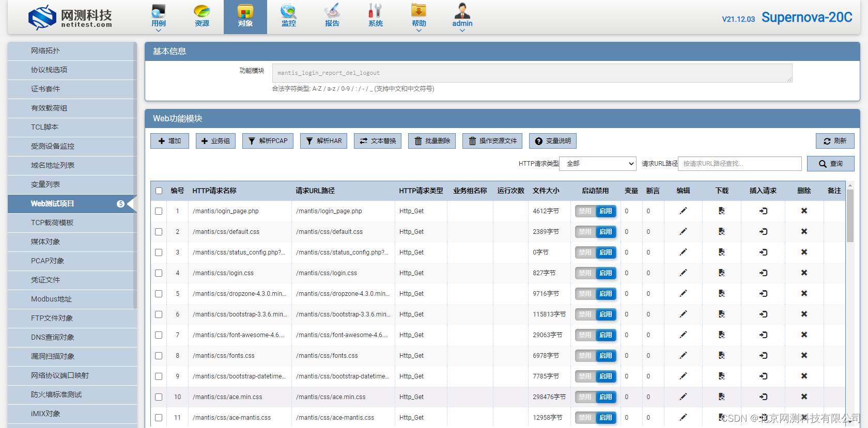The image size is (868, 428).
Task: Click the 文本替换 button
Action: (x=378, y=141)
